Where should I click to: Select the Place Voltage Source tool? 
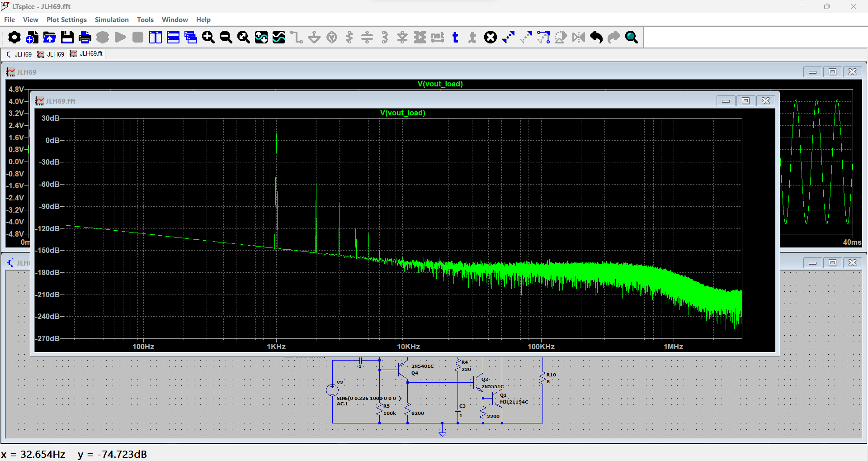point(332,37)
